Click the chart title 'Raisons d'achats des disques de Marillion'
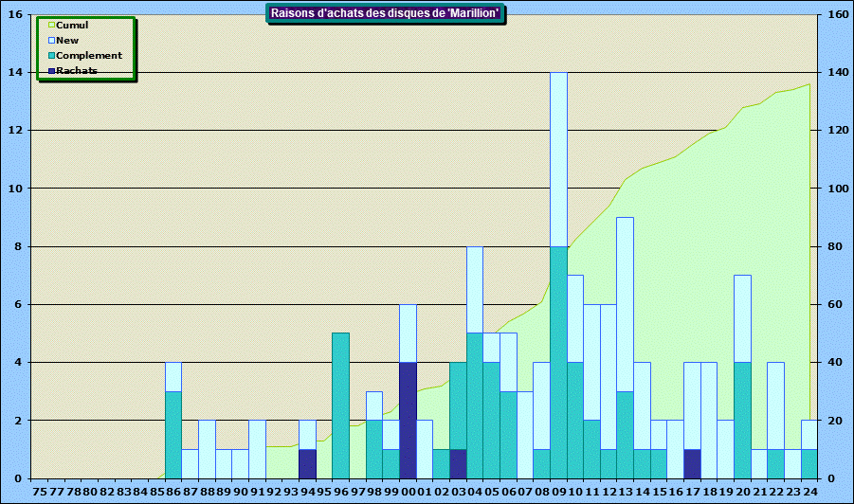854x504 pixels. [x=385, y=13]
